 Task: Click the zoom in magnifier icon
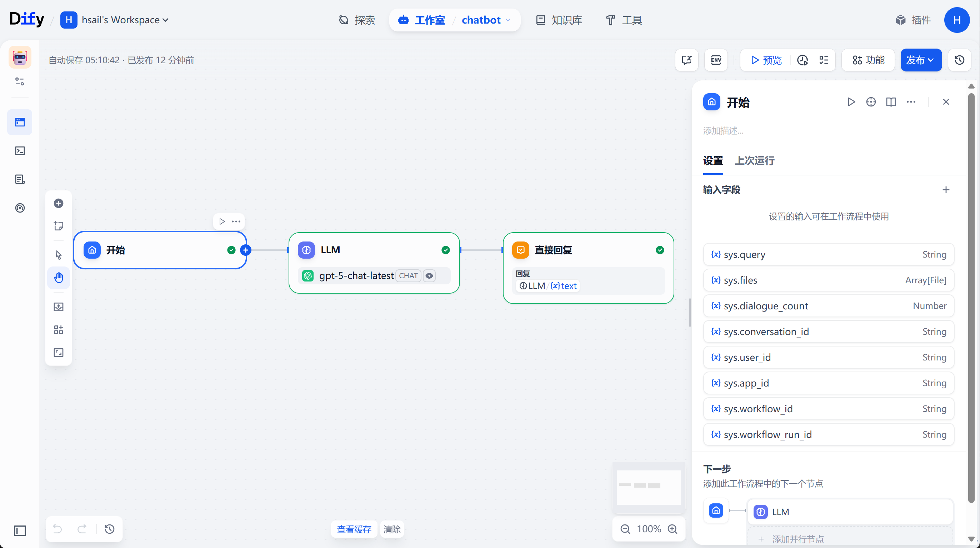(672, 529)
